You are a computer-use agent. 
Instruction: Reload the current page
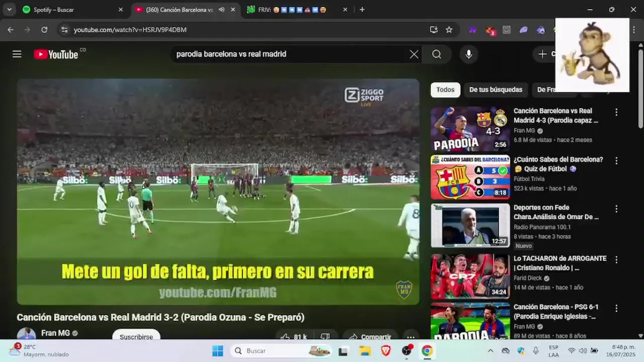pos(44,30)
